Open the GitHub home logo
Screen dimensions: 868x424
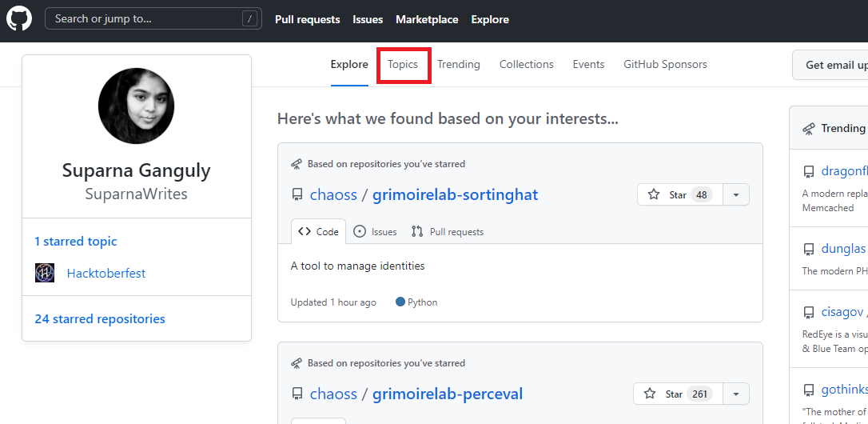(19, 19)
